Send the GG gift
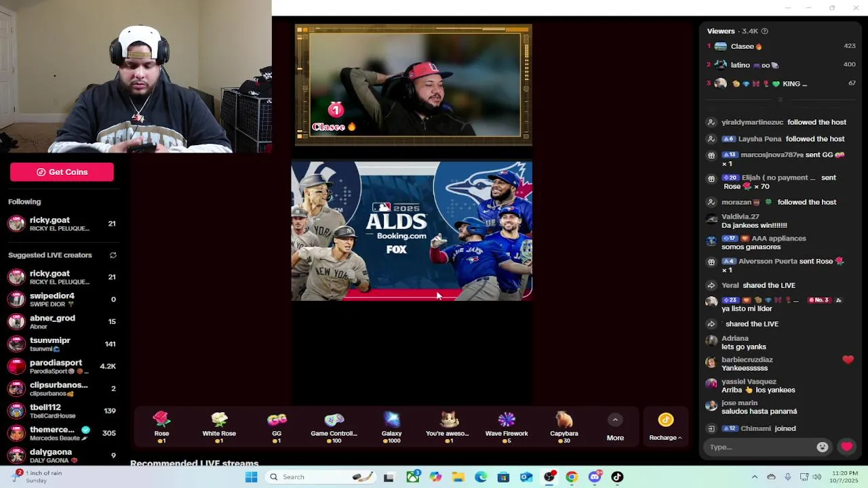 point(277,428)
